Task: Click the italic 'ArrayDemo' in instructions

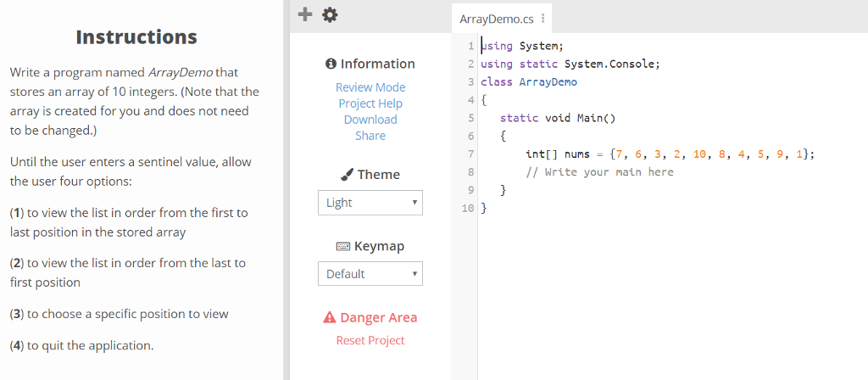Action: click(181, 73)
